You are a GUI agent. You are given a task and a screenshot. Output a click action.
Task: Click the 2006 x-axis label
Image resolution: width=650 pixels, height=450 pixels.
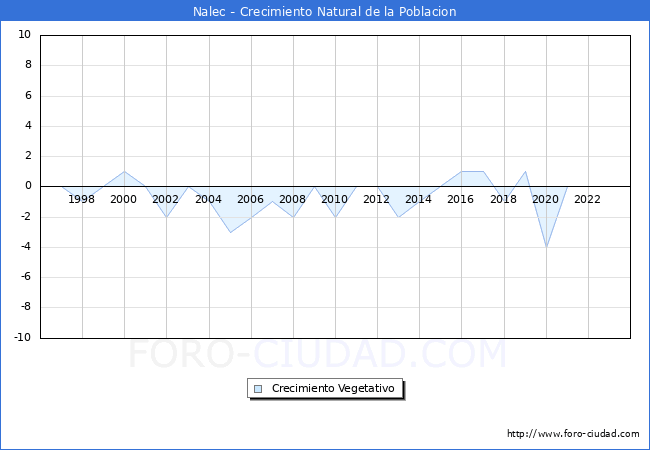click(250, 199)
